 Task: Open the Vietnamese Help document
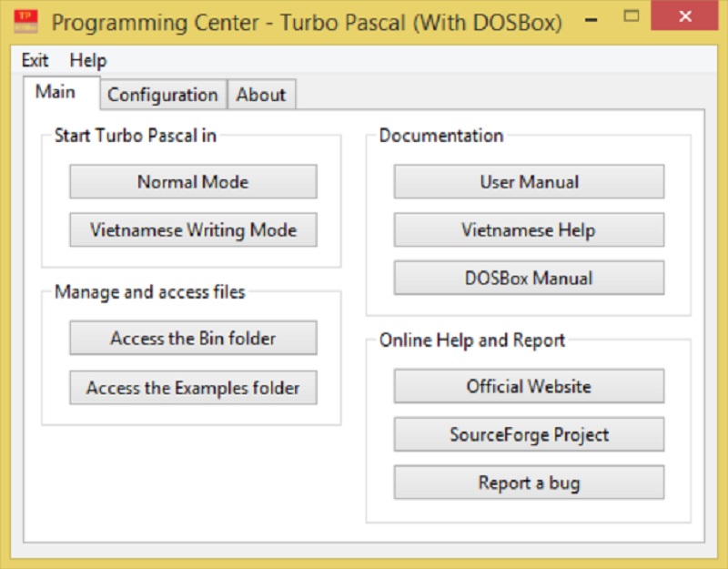coord(529,230)
